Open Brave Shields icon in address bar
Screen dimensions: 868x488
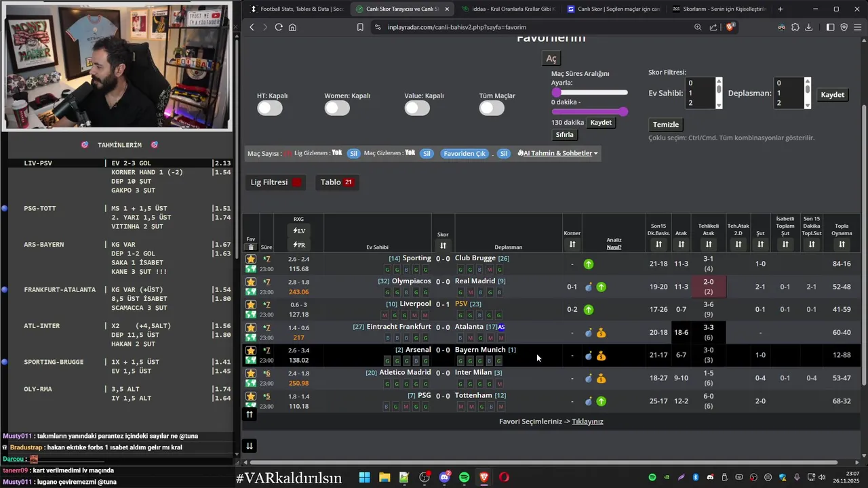[x=730, y=27]
